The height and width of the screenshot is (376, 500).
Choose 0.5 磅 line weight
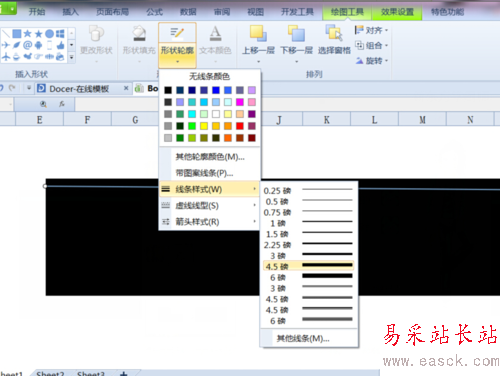tap(308, 201)
